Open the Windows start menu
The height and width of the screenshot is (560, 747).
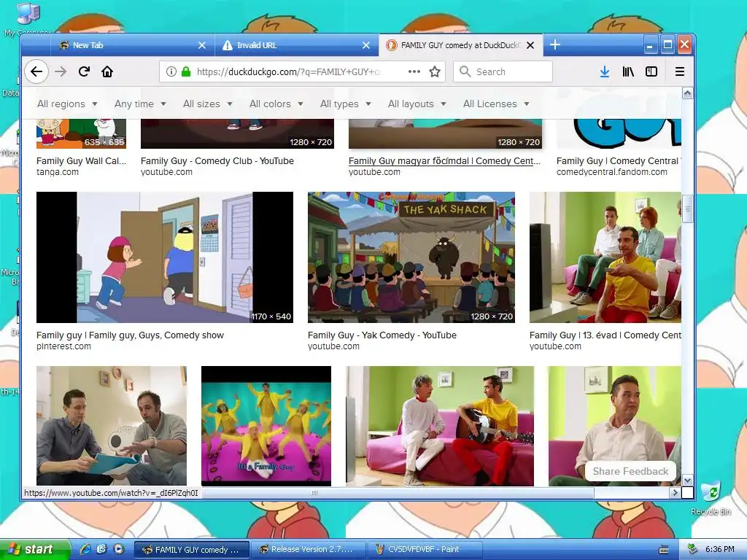click(34, 550)
